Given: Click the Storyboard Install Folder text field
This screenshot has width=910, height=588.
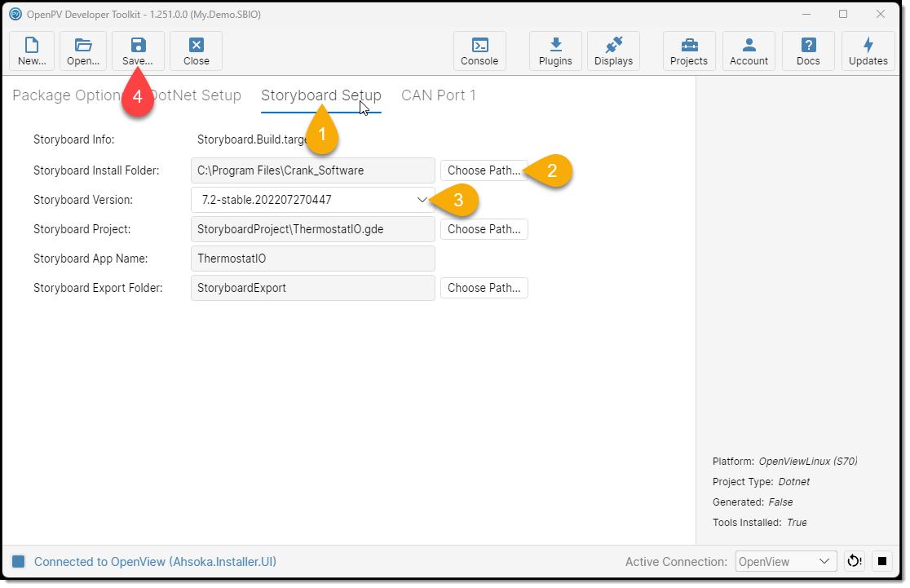Looking at the screenshot, I should point(313,170).
